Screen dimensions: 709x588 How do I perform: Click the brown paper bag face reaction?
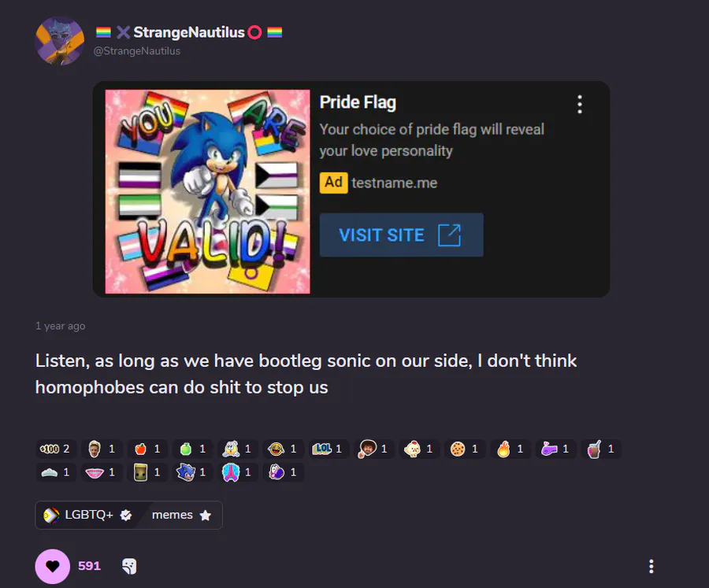coord(147,472)
